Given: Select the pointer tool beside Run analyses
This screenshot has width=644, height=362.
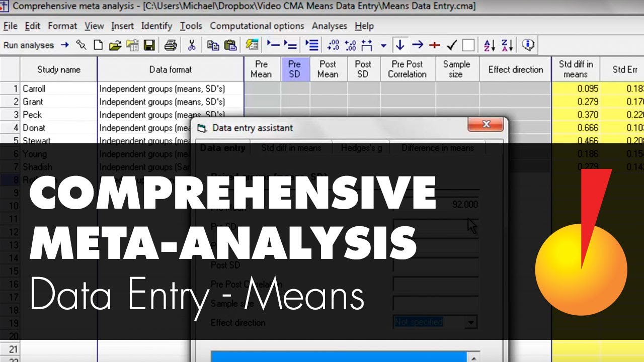Looking at the screenshot, I should pos(81,45).
